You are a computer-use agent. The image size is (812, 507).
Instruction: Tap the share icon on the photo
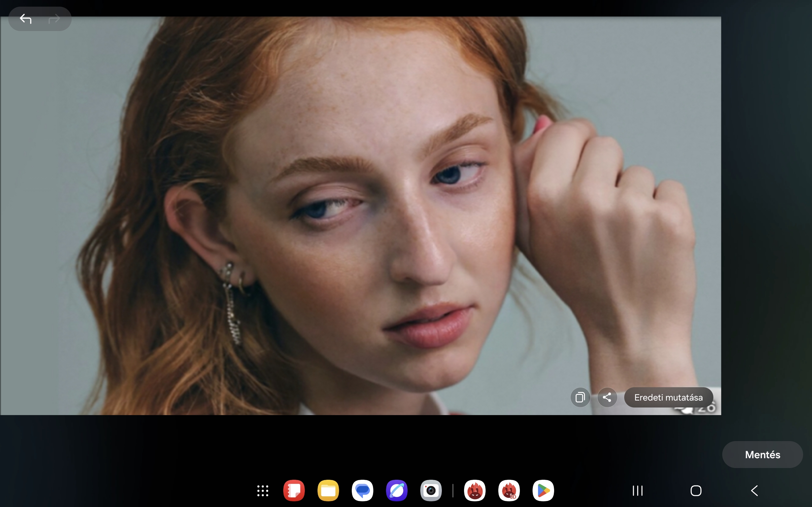pyautogui.click(x=607, y=397)
